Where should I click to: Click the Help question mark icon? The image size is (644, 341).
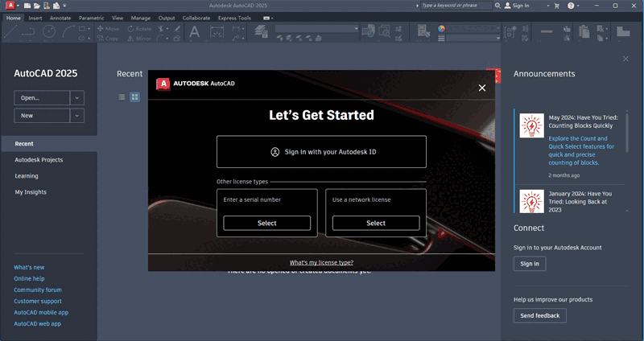click(571, 6)
